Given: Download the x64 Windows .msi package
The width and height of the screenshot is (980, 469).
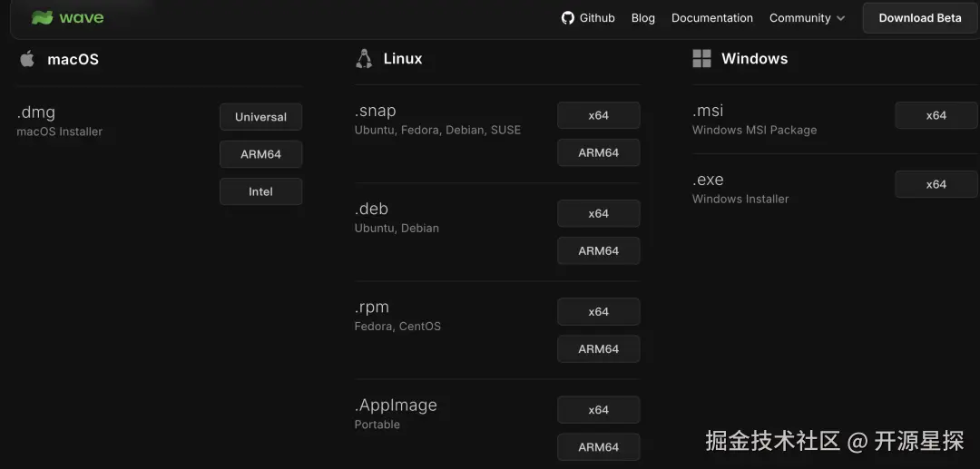Looking at the screenshot, I should coord(936,115).
